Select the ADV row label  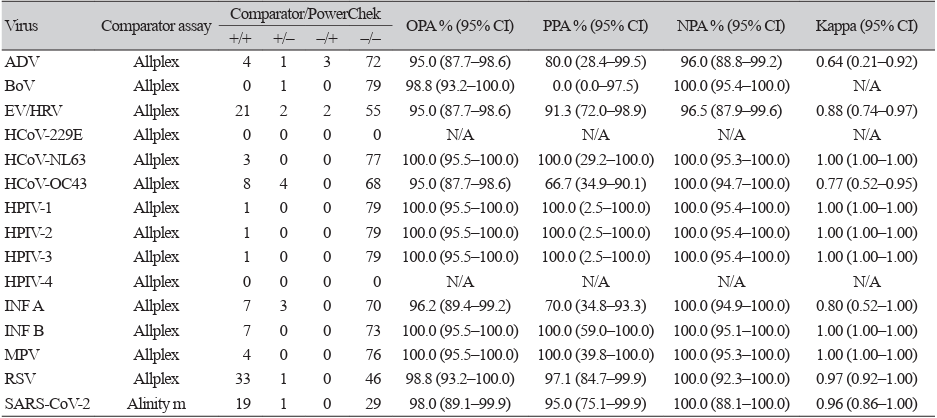(20, 62)
